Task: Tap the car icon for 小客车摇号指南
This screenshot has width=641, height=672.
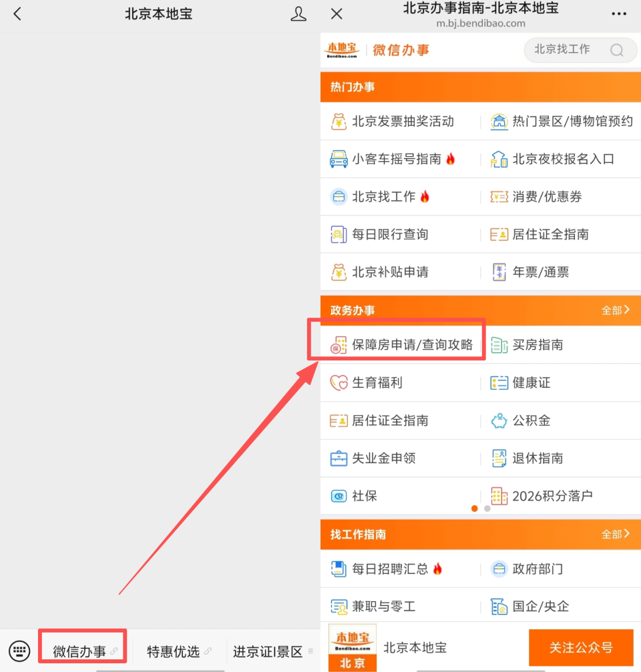Action: [x=339, y=159]
